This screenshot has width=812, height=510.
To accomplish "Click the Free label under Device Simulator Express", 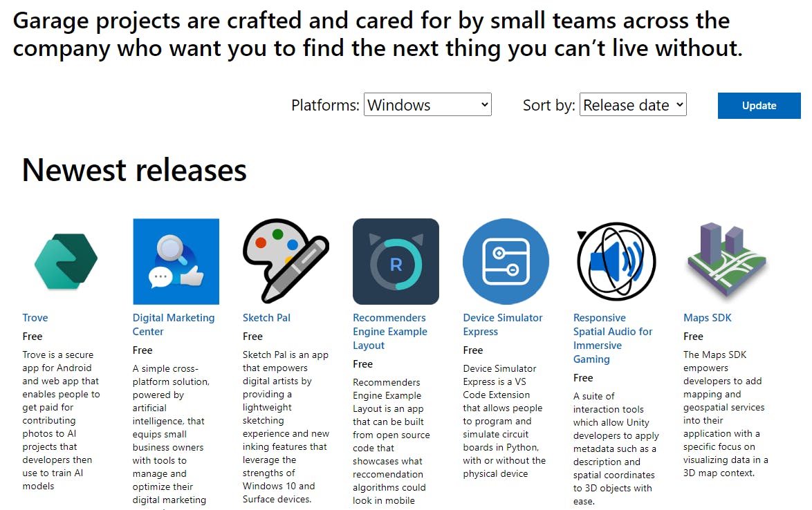I will pos(473,350).
